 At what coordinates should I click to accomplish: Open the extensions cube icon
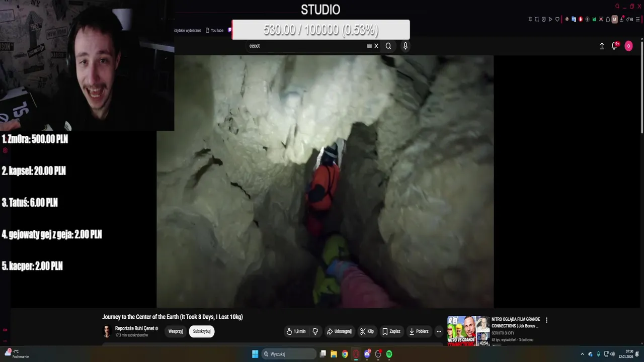coord(608,19)
